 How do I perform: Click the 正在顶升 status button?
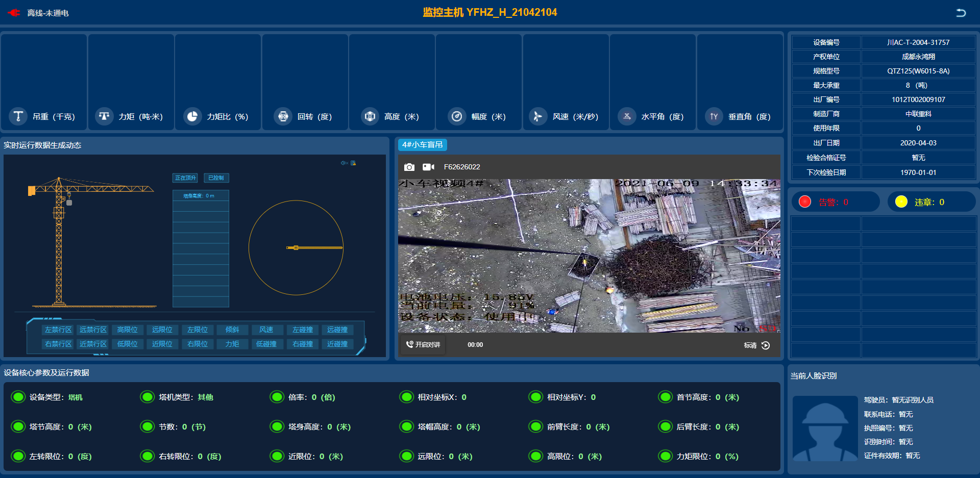coord(185,178)
